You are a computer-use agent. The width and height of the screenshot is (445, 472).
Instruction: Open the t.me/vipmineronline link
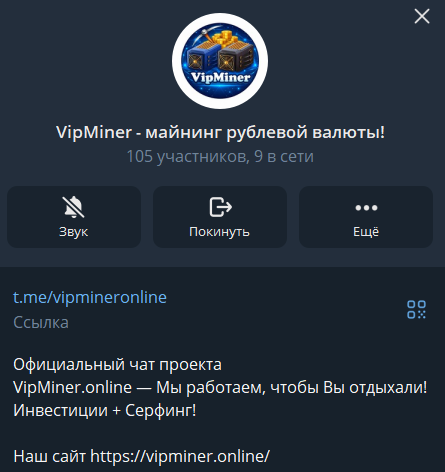click(x=90, y=297)
